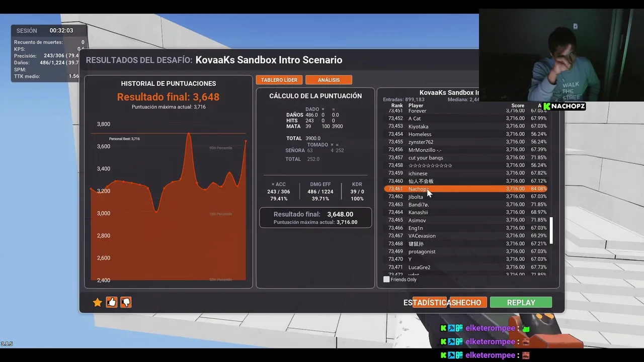Select player Homeless in leaderboard
644x362 pixels.
[466, 134]
